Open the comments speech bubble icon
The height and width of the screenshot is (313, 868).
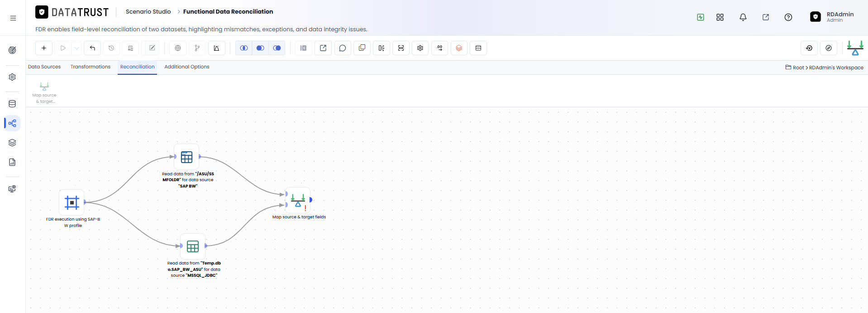tap(343, 48)
